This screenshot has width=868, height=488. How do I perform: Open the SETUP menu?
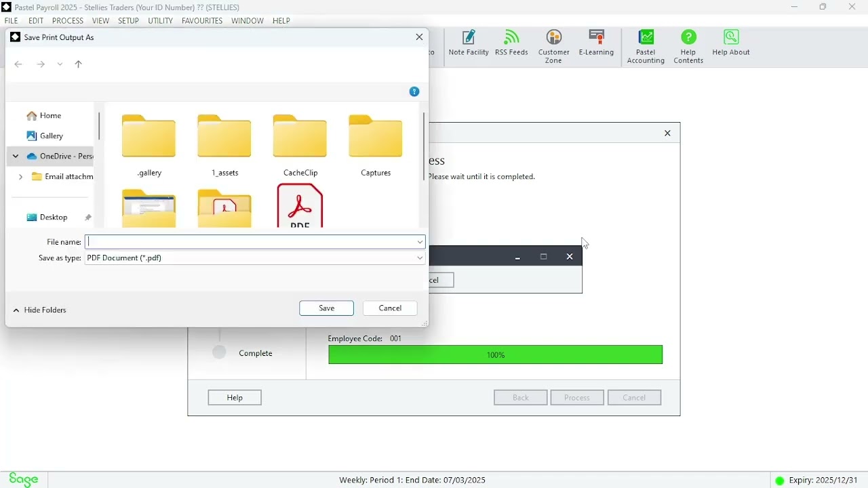[x=128, y=21]
